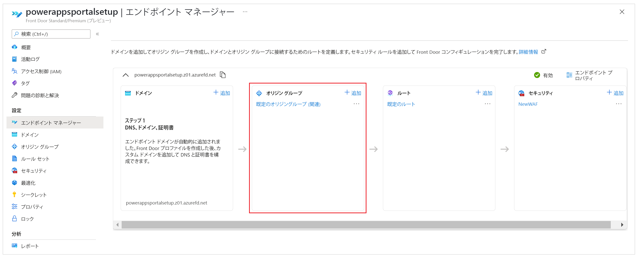This screenshot has height=262, width=644.
Task: Open エンドポイント プロパティ settings
Action: coord(589,75)
